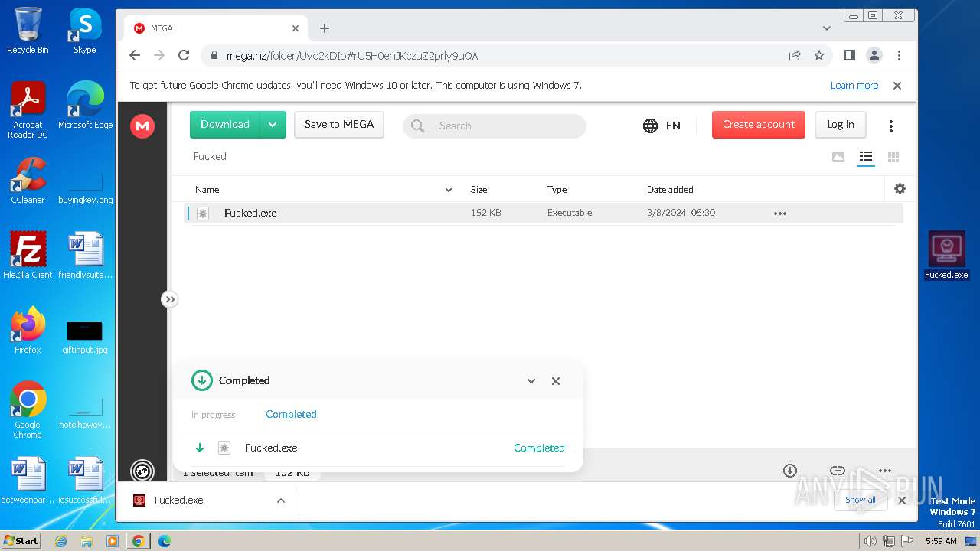The height and width of the screenshot is (551, 980).
Task: Open Download button dropdown arrow
Action: pyautogui.click(x=273, y=125)
